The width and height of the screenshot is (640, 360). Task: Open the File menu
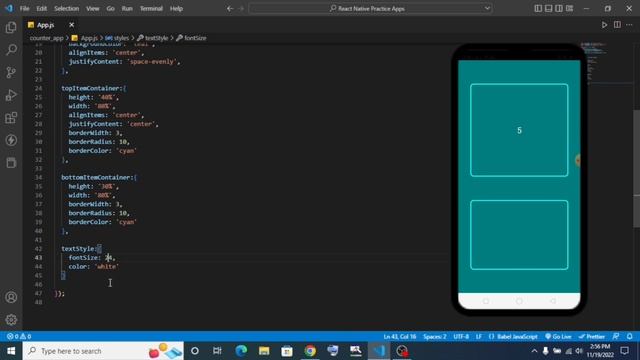(x=24, y=9)
